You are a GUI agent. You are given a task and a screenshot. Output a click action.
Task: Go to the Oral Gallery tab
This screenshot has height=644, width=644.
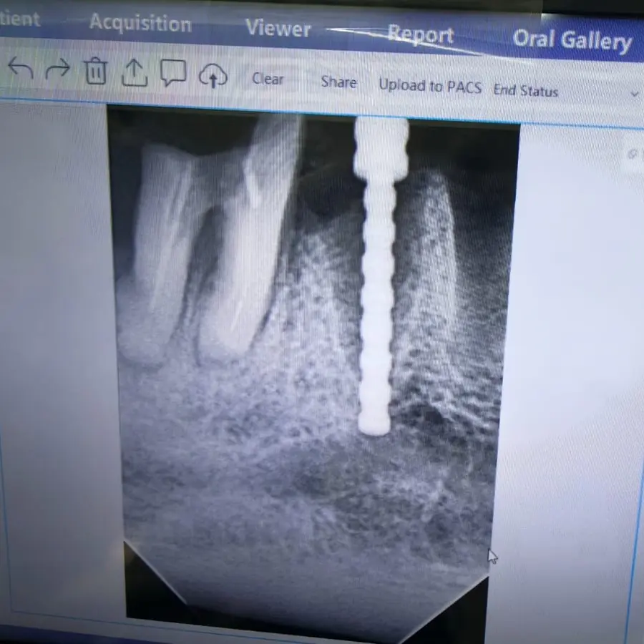[x=572, y=41]
